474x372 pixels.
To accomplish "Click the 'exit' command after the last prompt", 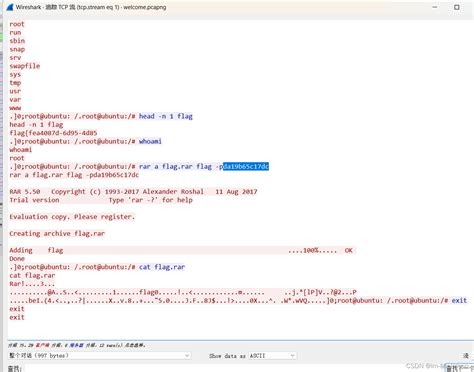I will coord(459,300).
